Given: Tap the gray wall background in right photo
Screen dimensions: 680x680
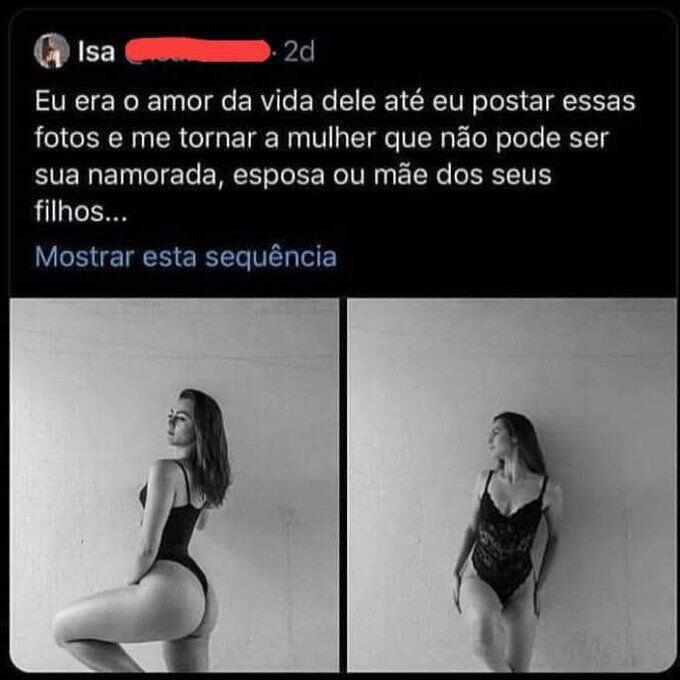Looking at the screenshot, I should (607, 390).
